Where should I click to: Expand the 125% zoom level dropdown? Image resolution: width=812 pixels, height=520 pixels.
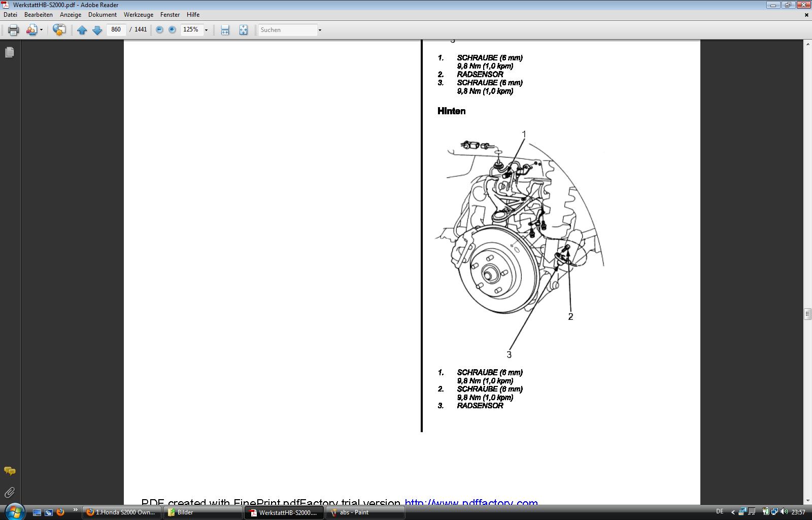pos(206,30)
